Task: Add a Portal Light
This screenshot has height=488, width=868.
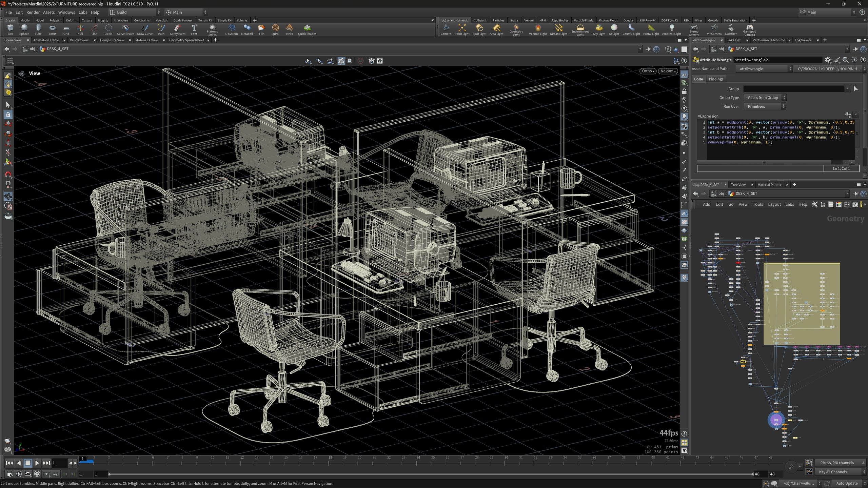Action: pyautogui.click(x=651, y=29)
